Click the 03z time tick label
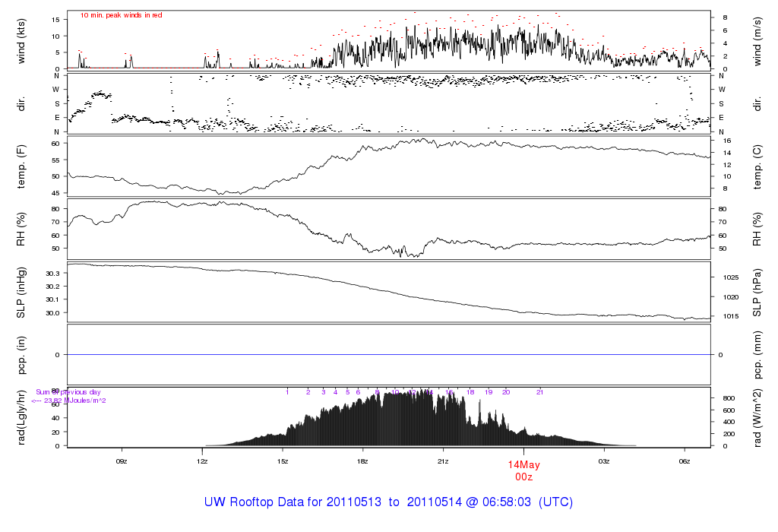778x532 pixels. [x=604, y=461]
